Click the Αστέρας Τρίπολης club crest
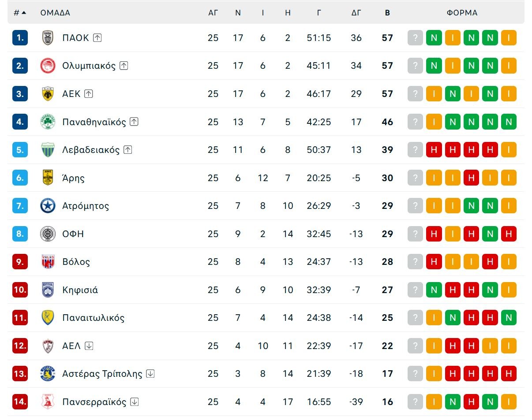This screenshot has height=420, width=532. coord(47,373)
